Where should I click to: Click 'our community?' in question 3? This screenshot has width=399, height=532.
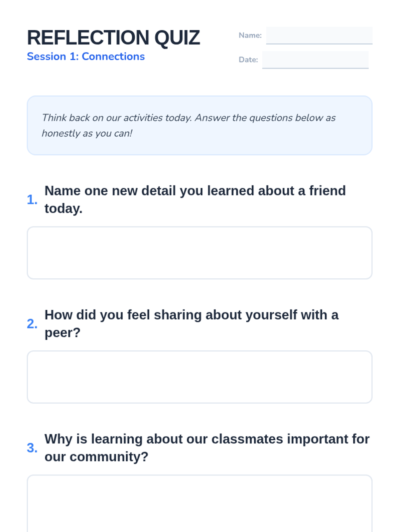point(96,457)
